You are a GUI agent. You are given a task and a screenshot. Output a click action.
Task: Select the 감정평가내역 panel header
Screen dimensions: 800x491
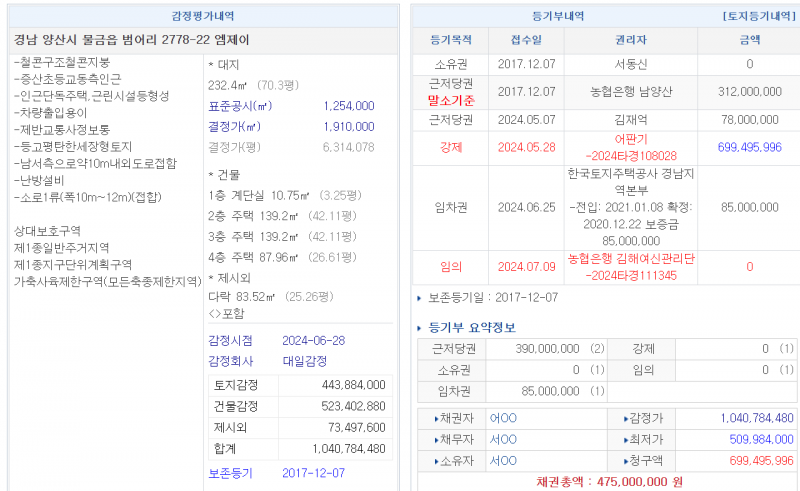coord(204,17)
